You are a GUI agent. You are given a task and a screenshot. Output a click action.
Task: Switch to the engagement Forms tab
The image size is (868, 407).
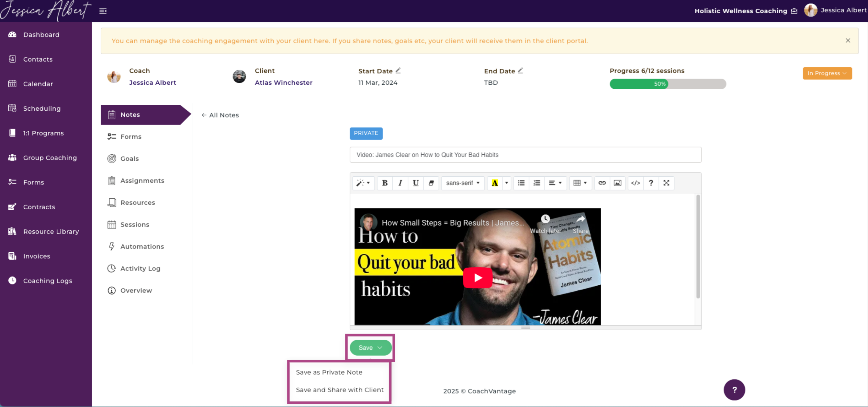pos(124,136)
